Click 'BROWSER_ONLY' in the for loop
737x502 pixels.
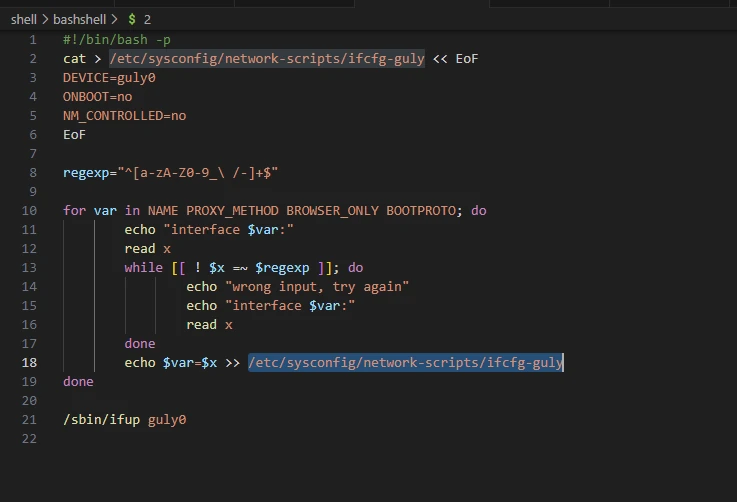332,211
